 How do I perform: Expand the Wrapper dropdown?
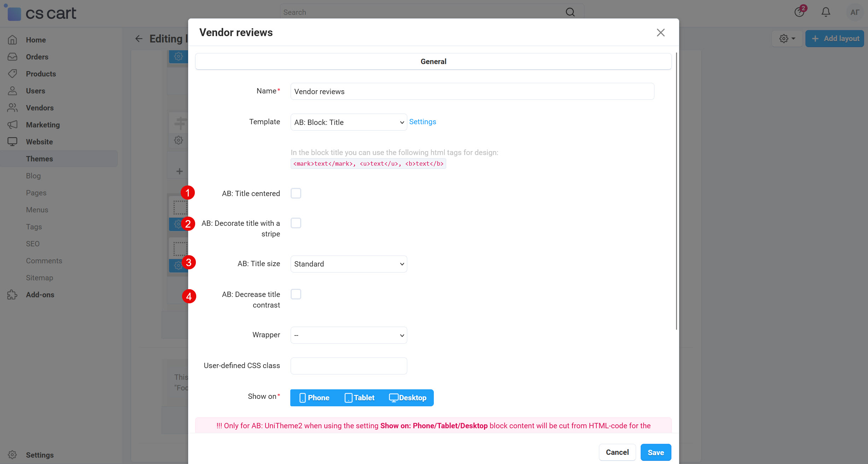click(348, 335)
